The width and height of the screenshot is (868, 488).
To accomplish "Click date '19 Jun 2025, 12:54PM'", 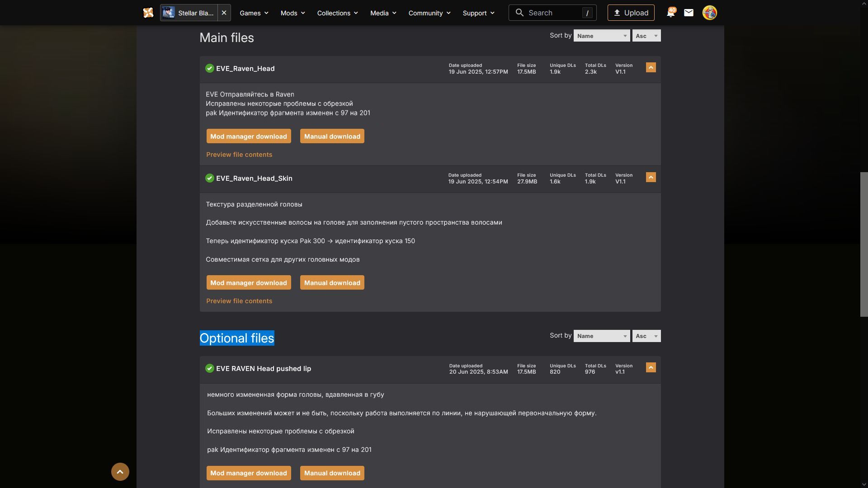I will click(x=478, y=182).
